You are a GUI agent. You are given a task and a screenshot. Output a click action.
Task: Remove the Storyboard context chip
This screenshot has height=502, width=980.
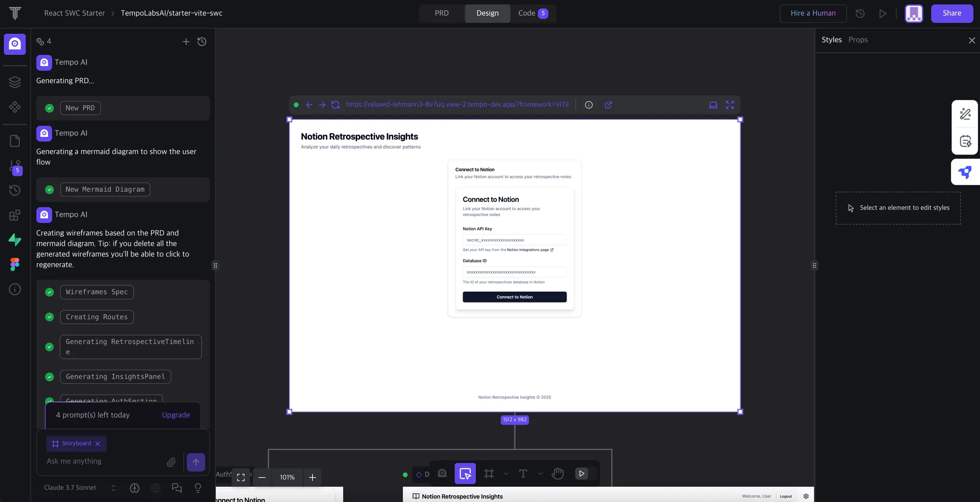coord(98,444)
